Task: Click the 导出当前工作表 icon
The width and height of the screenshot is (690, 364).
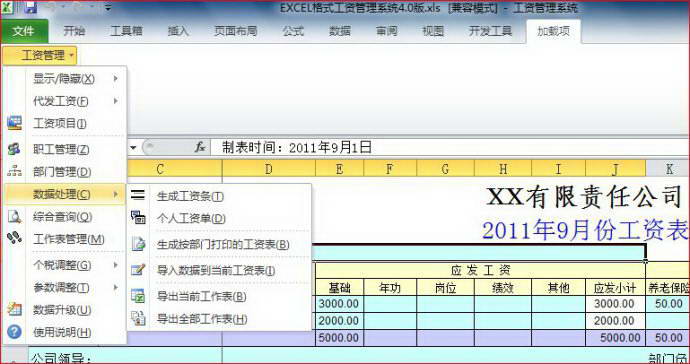Action: coord(138,296)
